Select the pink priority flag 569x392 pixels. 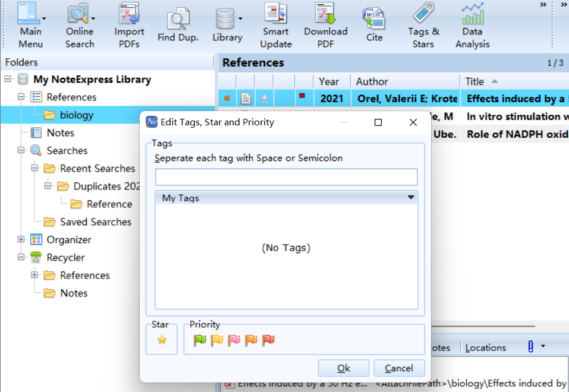[234, 340]
